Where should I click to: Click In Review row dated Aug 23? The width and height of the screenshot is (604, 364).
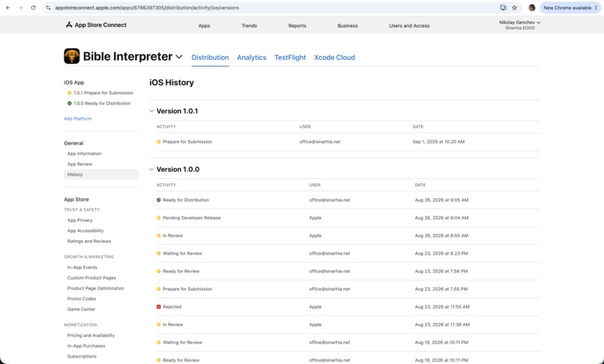pos(348,324)
